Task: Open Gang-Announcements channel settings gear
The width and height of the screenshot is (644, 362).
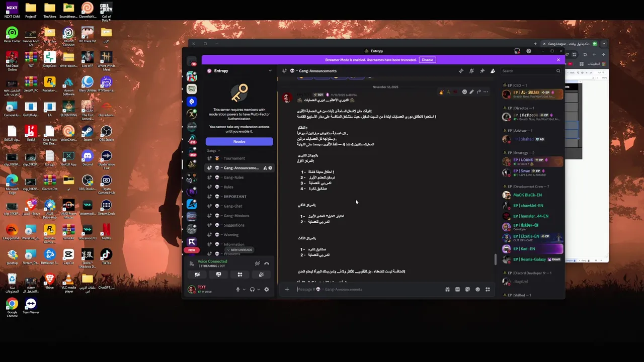Action: (270, 168)
